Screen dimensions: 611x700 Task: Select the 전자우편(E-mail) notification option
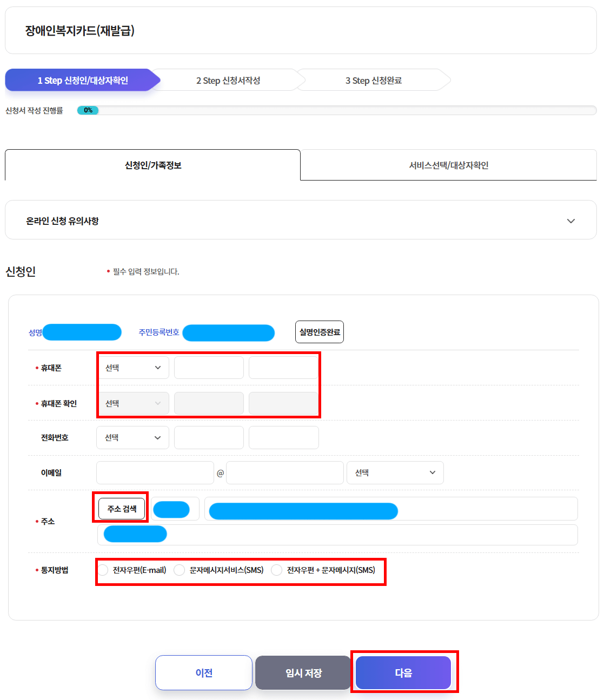pyautogui.click(x=102, y=570)
